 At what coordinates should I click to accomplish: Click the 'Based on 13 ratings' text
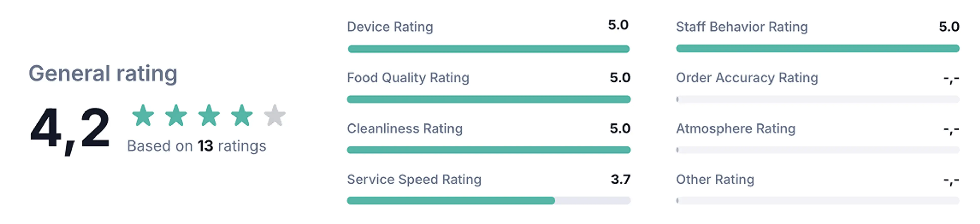[x=196, y=146]
